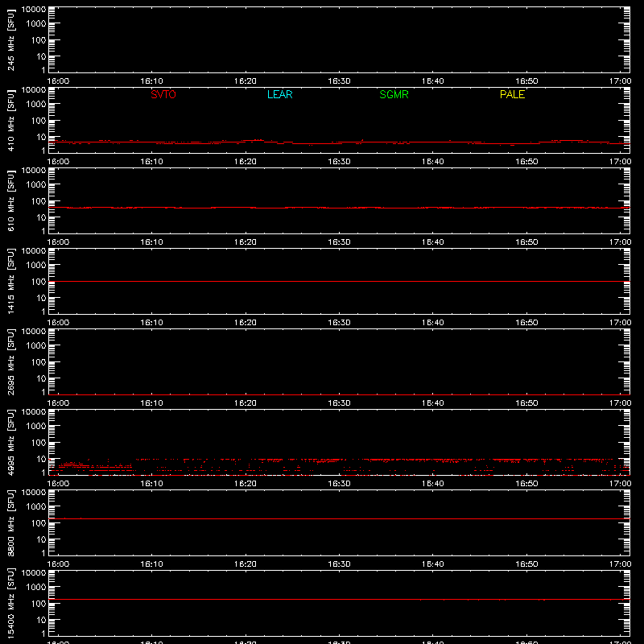The image size is (644, 644).
Task: Click the 10 tick of the 1415 MHz panel
Action: 42,298
